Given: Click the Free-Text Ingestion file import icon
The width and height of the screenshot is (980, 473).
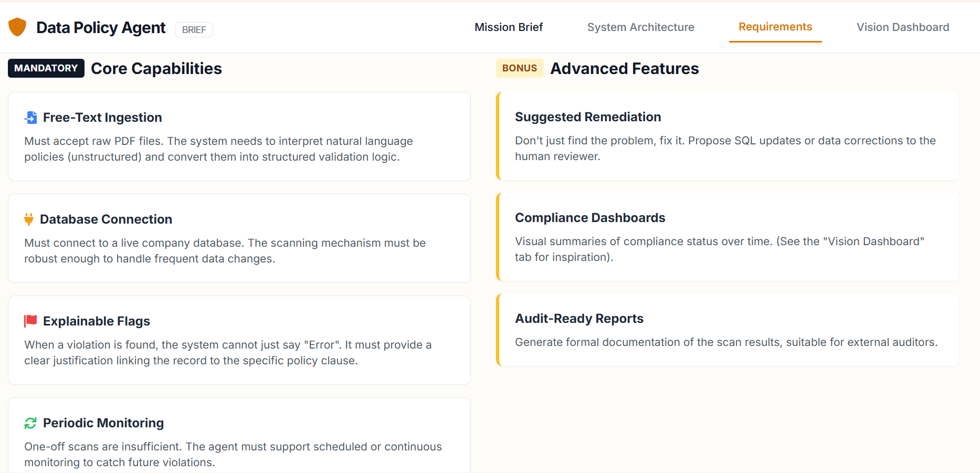Looking at the screenshot, I should click(31, 118).
